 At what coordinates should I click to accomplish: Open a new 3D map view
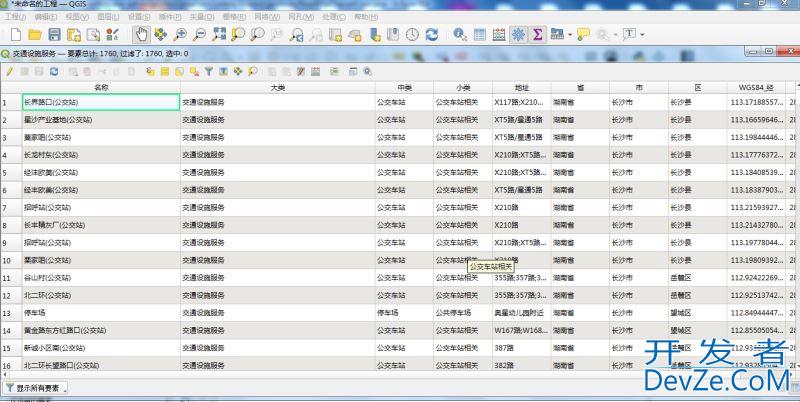pyautogui.click(x=355, y=34)
